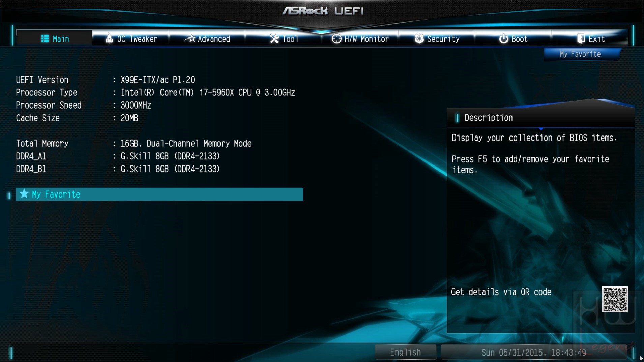644x362 pixels.
Task: Click the 'Display your collection of BIOS items' text
Action: 534,138
